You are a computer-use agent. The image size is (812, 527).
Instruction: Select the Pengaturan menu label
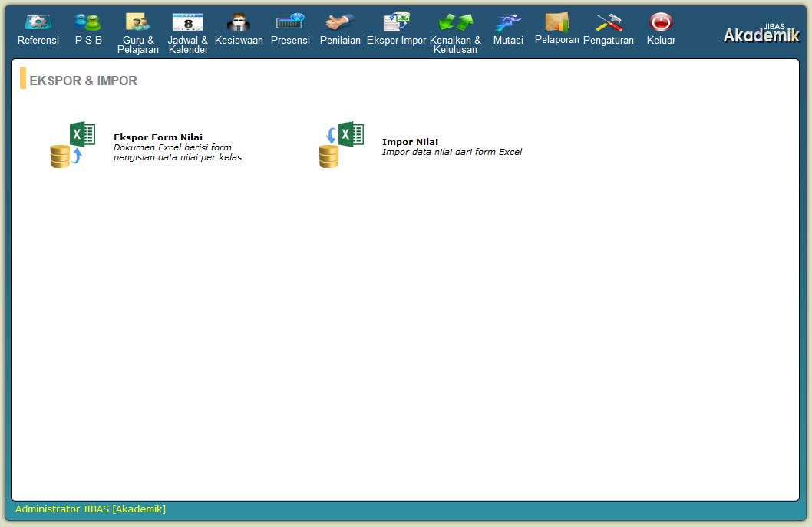pos(609,41)
